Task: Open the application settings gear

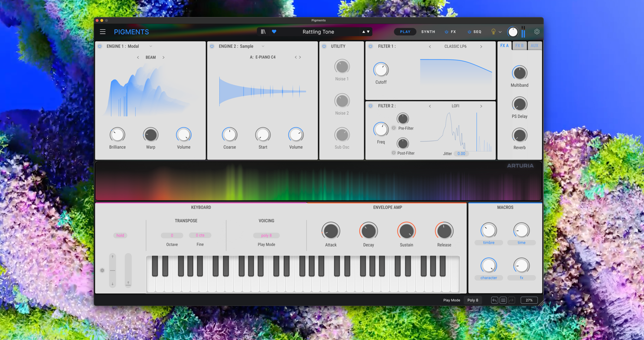Action: coord(536,31)
